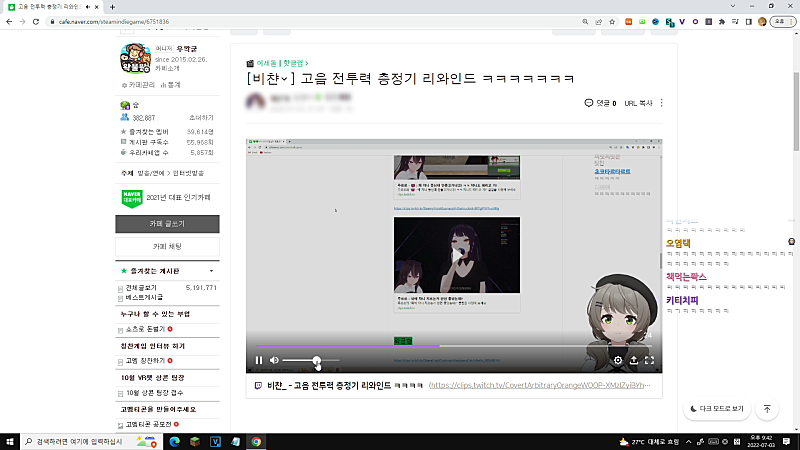Click the member count 382,887

pyautogui.click(x=144, y=118)
